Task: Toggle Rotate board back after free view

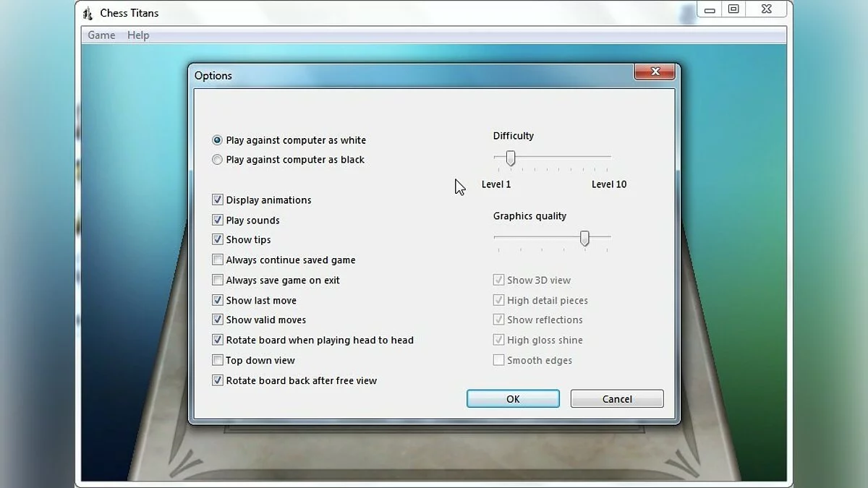Action: coord(217,380)
